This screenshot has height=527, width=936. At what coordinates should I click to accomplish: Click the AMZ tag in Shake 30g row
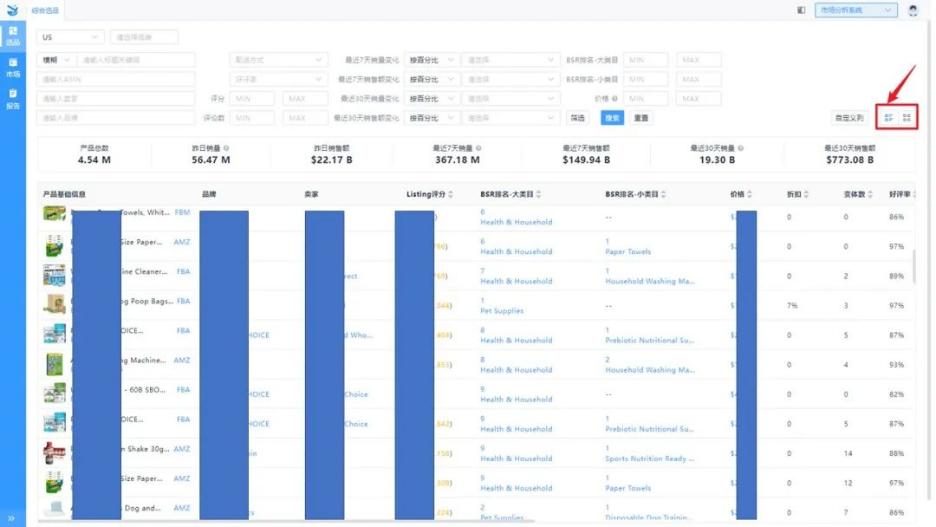[181, 449]
